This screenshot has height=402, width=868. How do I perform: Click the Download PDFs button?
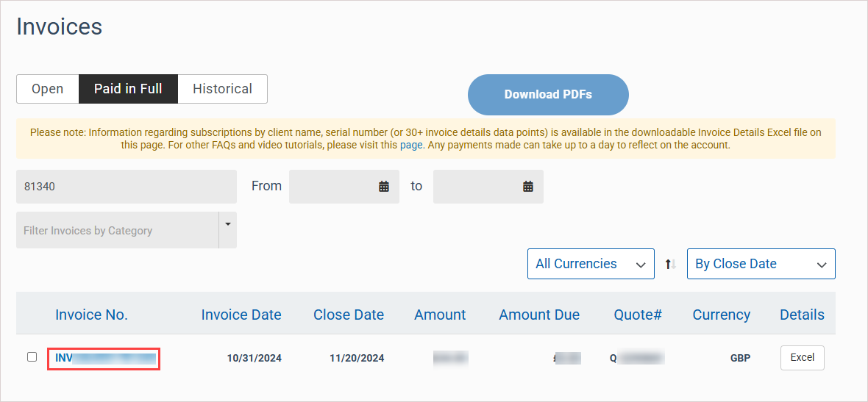click(x=548, y=95)
